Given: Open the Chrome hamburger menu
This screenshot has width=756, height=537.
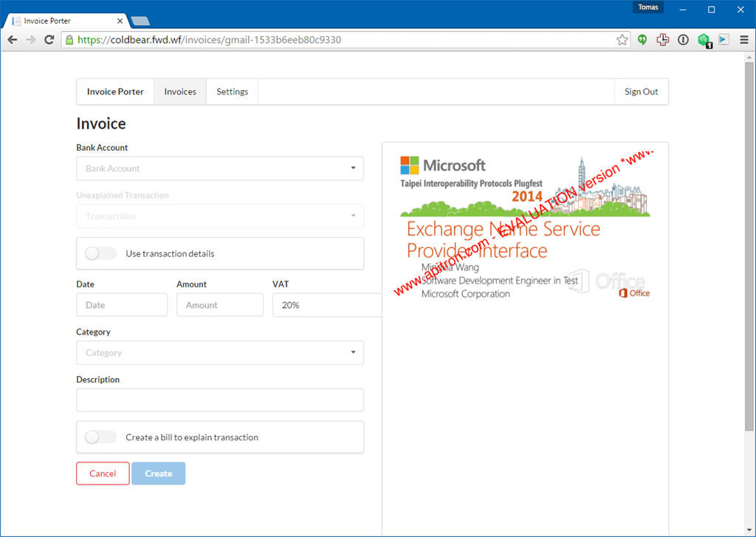Looking at the screenshot, I should (x=744, y=40).
